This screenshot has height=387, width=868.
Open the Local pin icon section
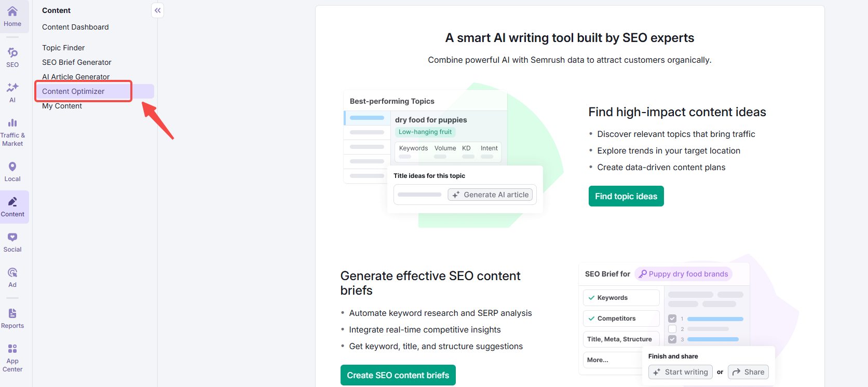(12, 171)
